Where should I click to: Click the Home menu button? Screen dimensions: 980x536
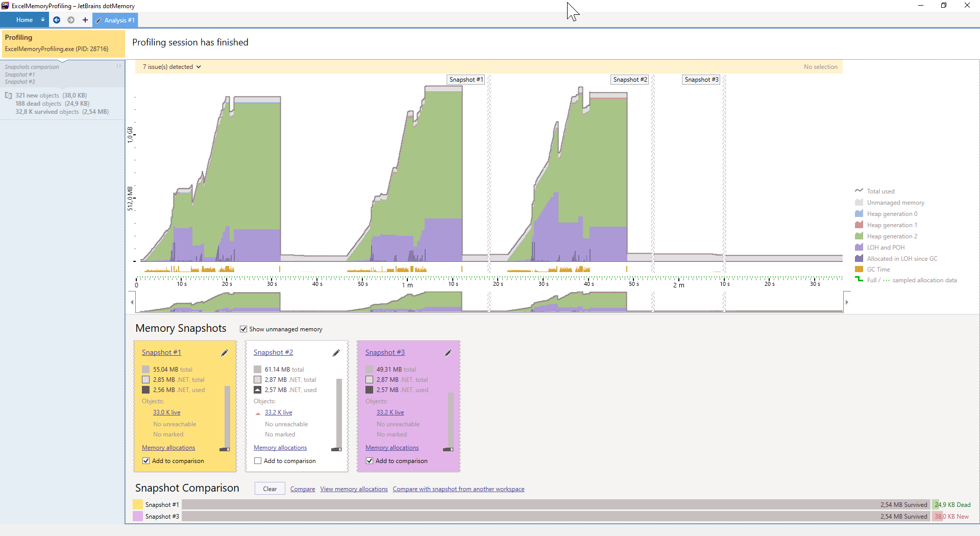click(24, 20)
